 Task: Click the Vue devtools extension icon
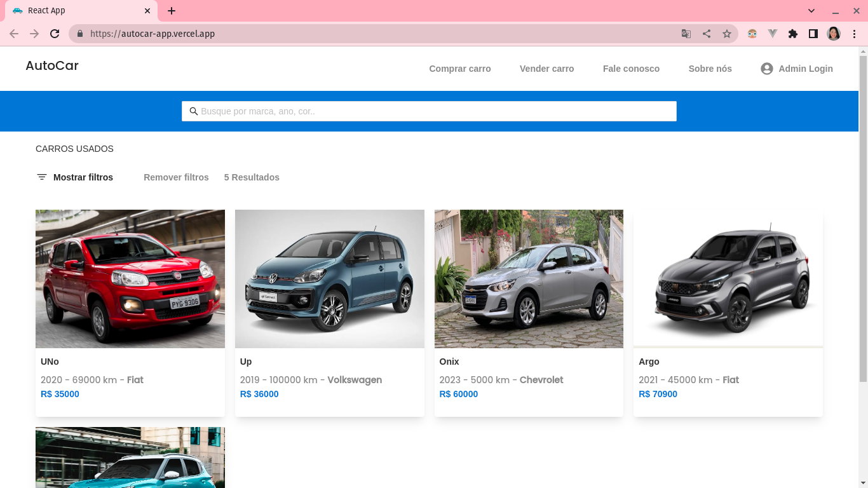coord(773,34)
